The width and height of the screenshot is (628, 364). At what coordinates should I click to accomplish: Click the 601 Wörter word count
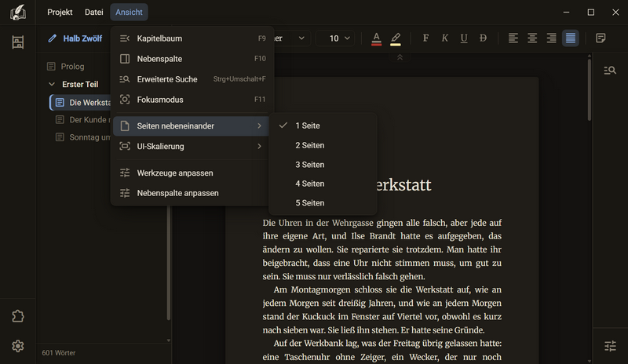tap(58, 353)
